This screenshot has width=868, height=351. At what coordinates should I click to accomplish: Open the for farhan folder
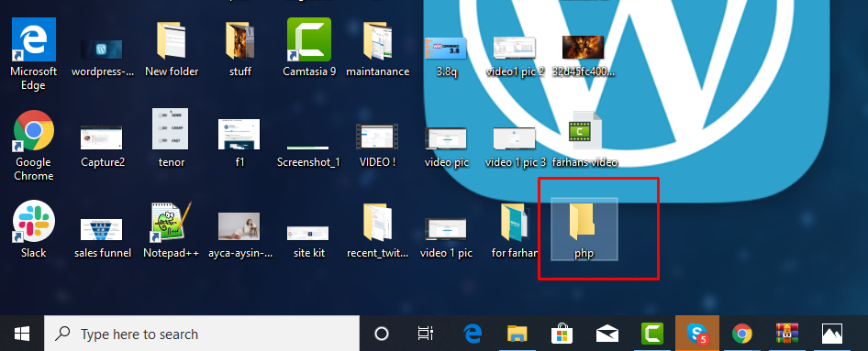(x=515, y=223)
